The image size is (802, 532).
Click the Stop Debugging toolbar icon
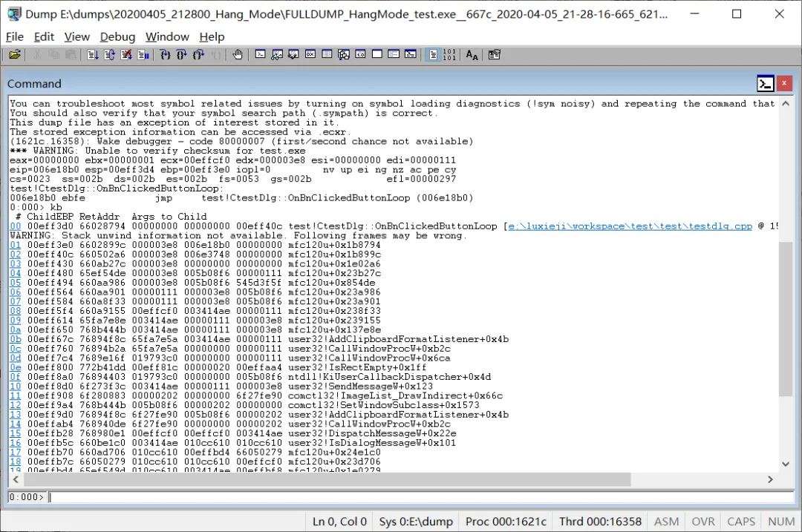pos(126,55)
